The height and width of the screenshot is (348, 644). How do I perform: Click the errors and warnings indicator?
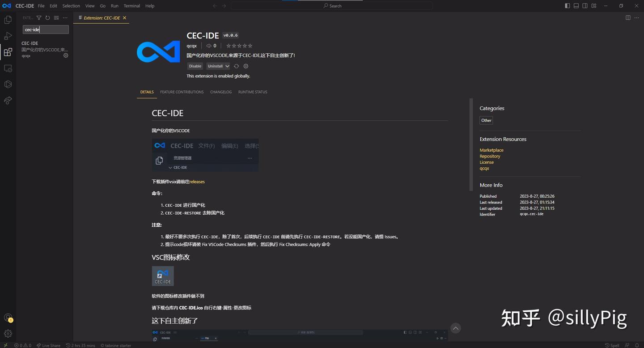pos(23,345)
